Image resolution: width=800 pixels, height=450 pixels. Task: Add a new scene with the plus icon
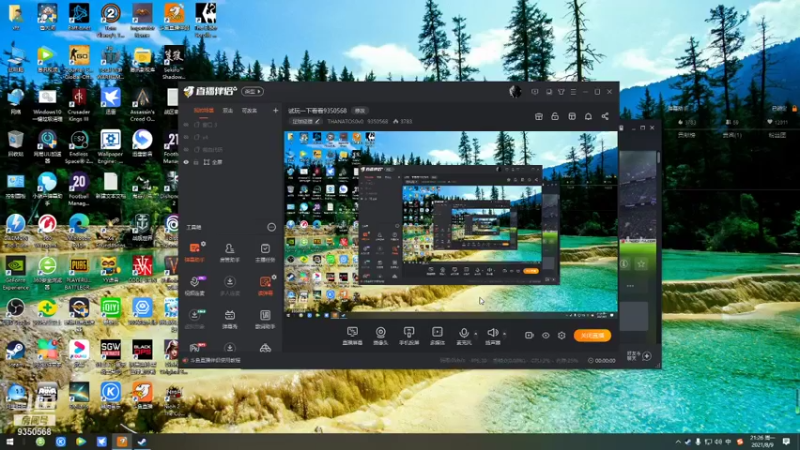pos(276,110)
